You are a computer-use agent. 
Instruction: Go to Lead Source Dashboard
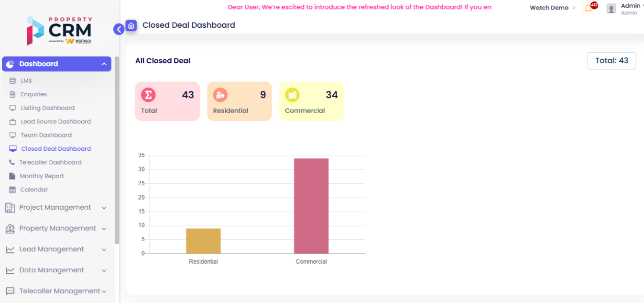click(55, 122)
